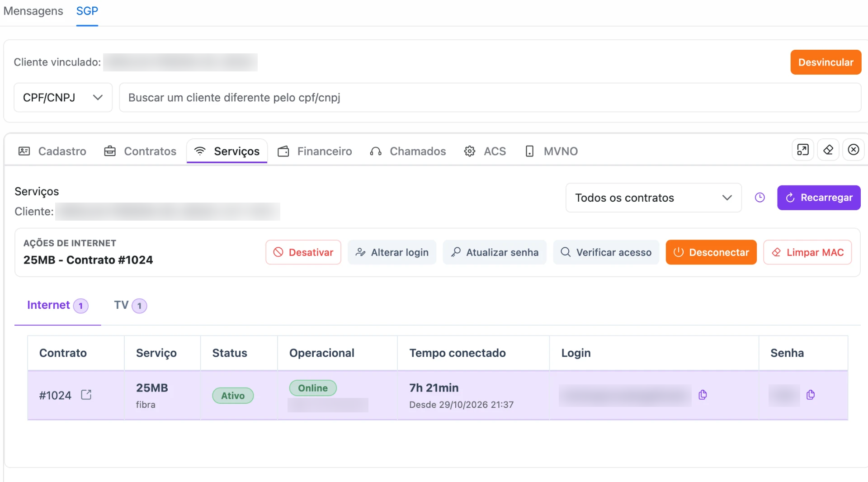Switch to the TV services sub-tab

(130, 305)
